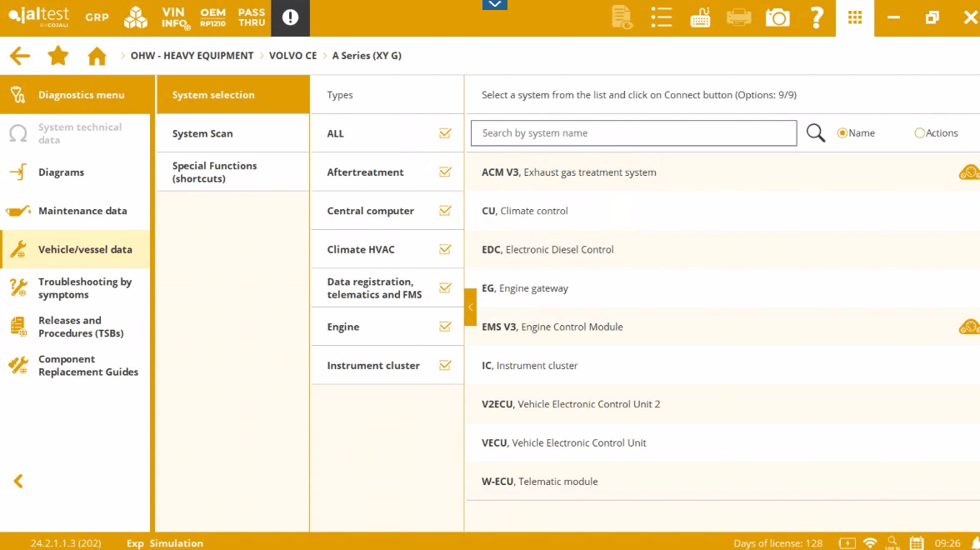Click the PASS THRU icon
Image resolution: width=980 pixels, height=550 pixels.
coord(251,17)
